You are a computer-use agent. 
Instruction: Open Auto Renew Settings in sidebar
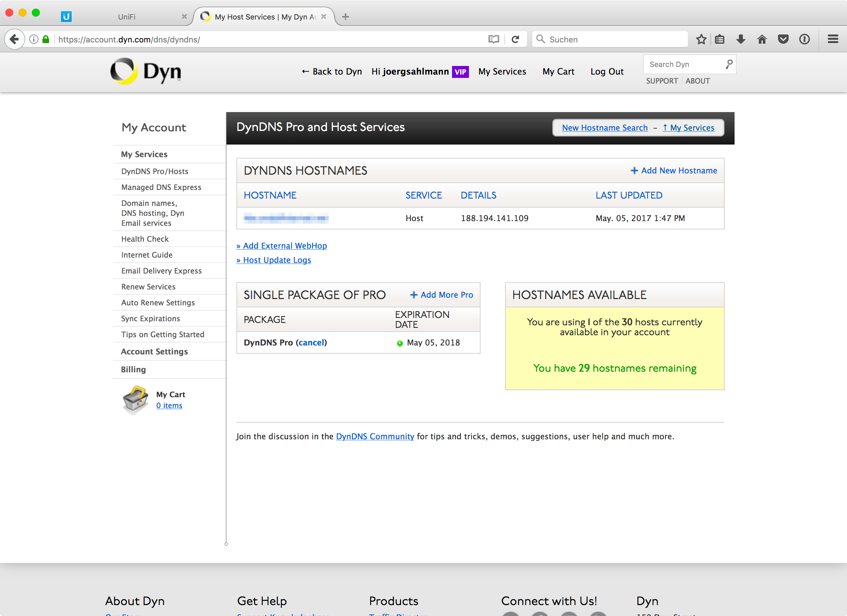tap(158, 302)
